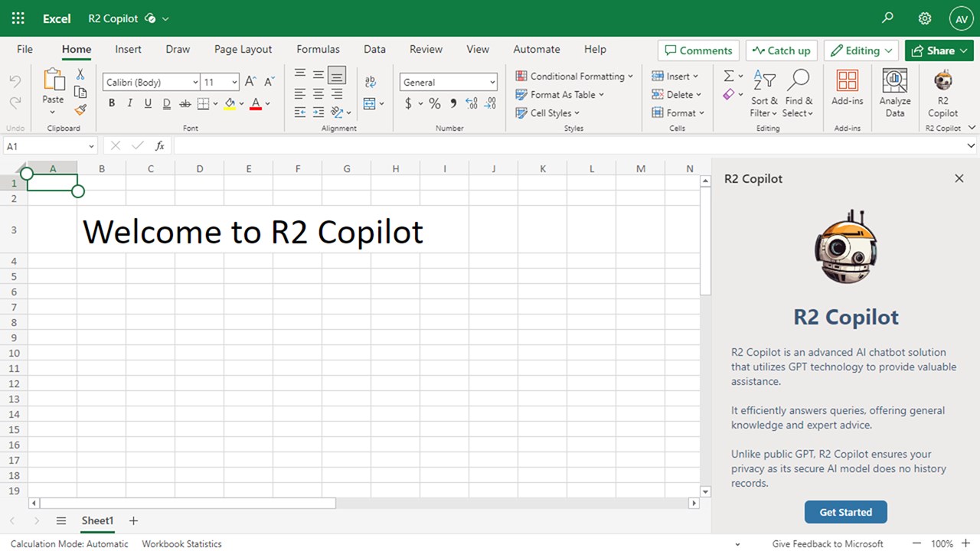Viewport: 980px width, 551px height.
Task: Click the Get Started button
Action: (846, 512)
